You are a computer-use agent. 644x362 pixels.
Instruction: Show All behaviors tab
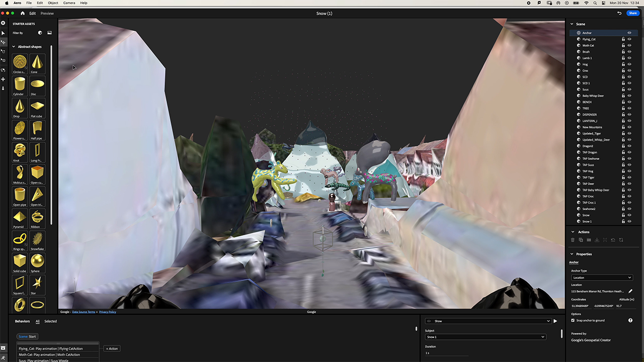pyautogui.click(x=37, y=321)
